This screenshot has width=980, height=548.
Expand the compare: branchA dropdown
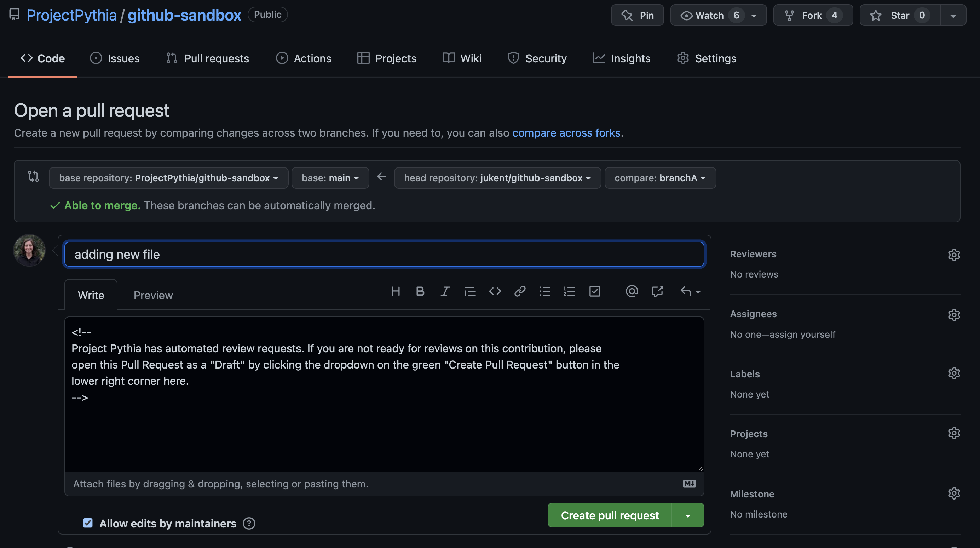[660, 178]
